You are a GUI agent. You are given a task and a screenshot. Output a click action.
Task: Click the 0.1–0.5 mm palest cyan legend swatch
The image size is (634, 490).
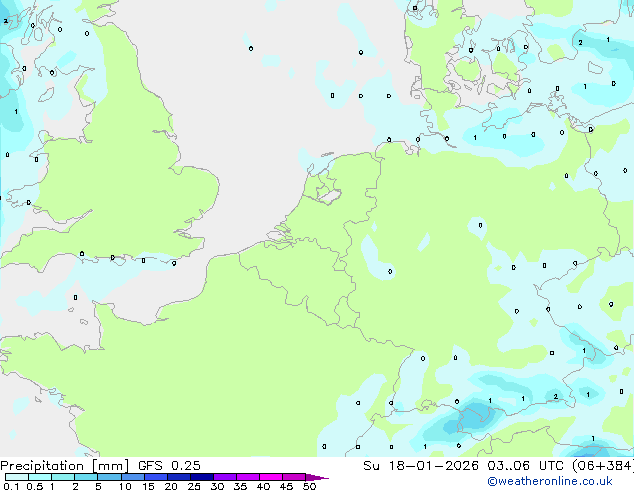point(17,477)
